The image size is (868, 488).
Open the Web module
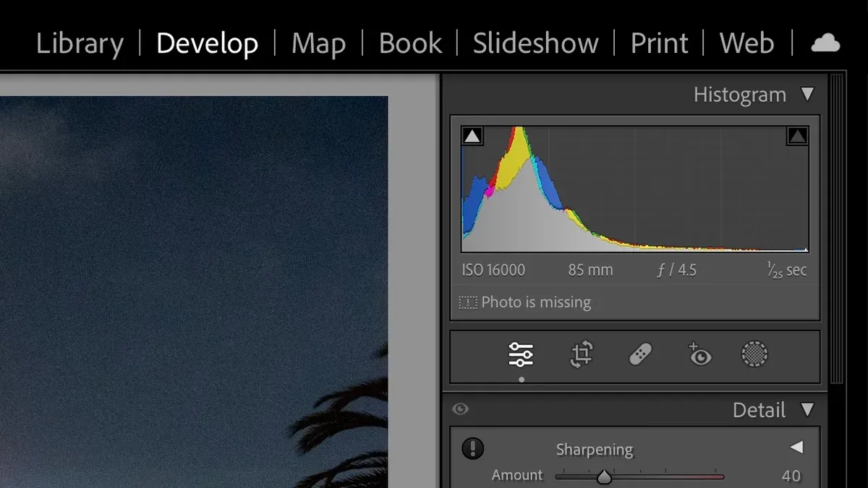click(746, 43)
